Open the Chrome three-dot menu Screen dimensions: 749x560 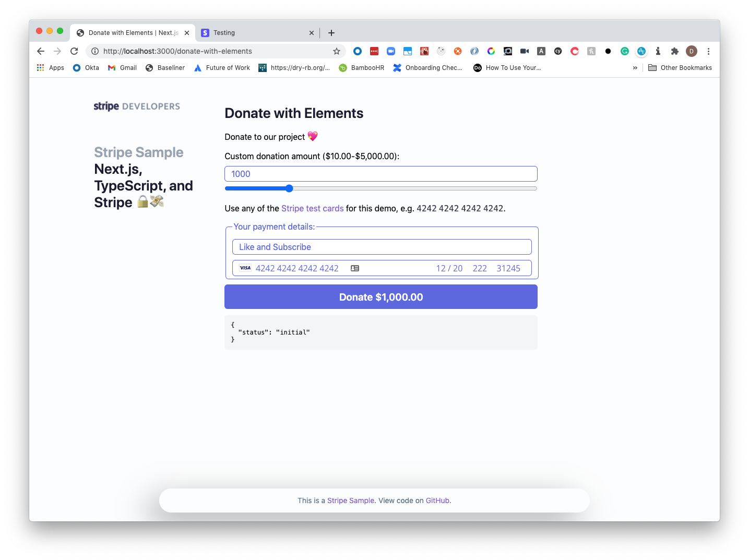pos(708,51)
